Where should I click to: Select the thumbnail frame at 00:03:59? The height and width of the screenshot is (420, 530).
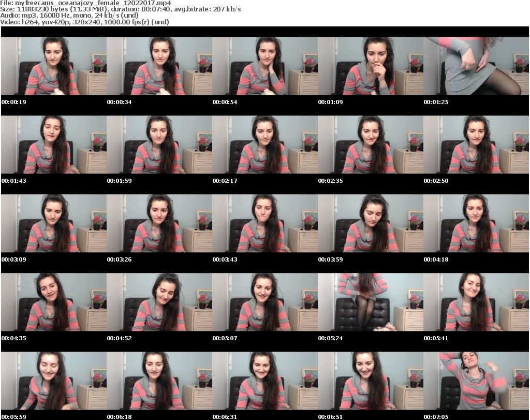(371, 223)
